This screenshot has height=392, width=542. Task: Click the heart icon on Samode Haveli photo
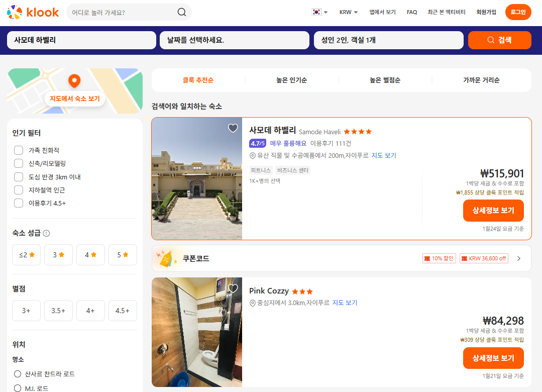tap(233, 128)
